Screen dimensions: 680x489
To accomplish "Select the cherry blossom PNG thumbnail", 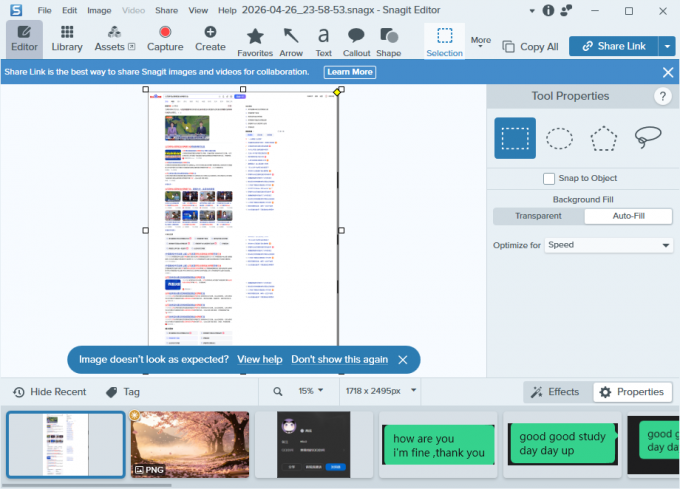I will tap(190, 445).
